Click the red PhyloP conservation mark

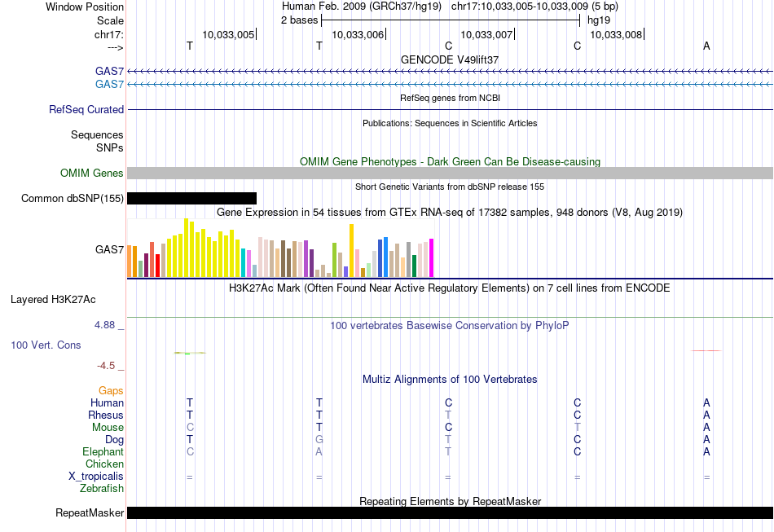click(706, 350)
